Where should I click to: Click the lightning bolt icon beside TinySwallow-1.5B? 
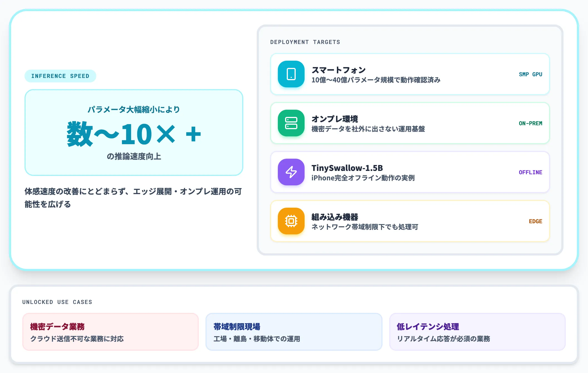pos(291,172)
